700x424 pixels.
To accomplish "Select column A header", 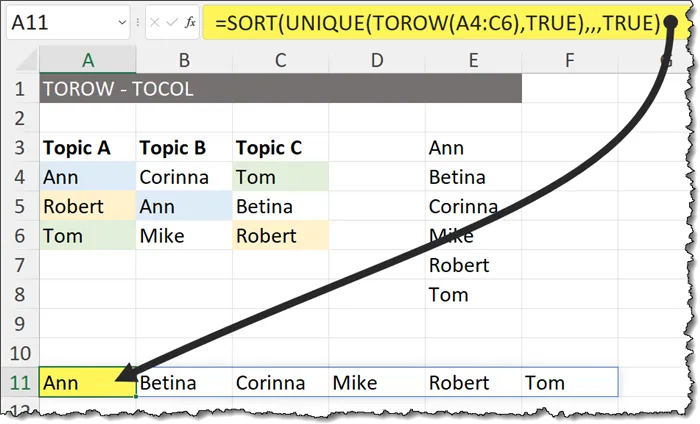I will coord(88,61).
